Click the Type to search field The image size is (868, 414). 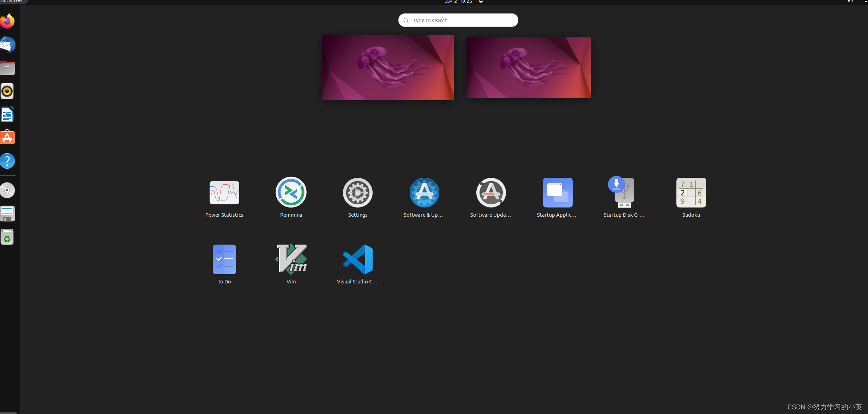pyautogui.click(x=458, y=20)
